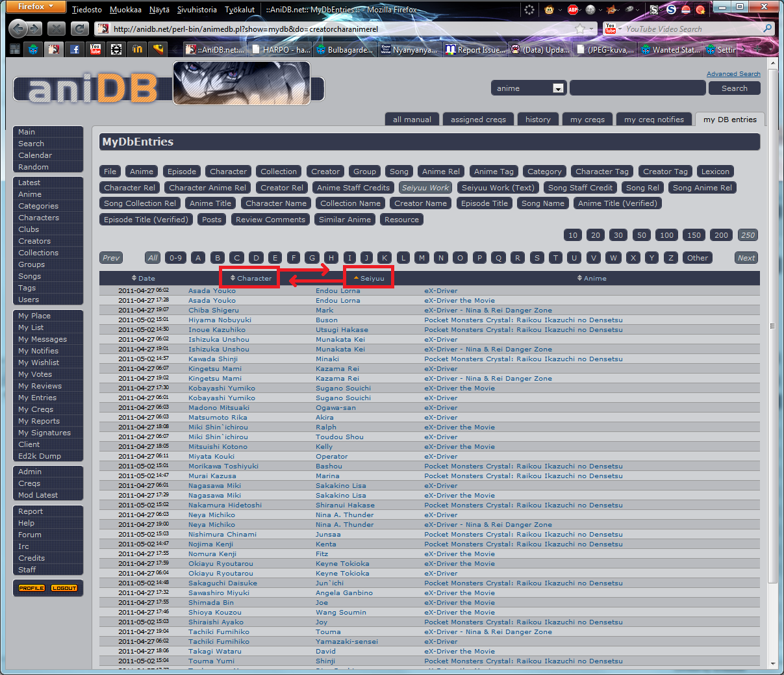Sort the table by Character column

click(x=251, y=278)
